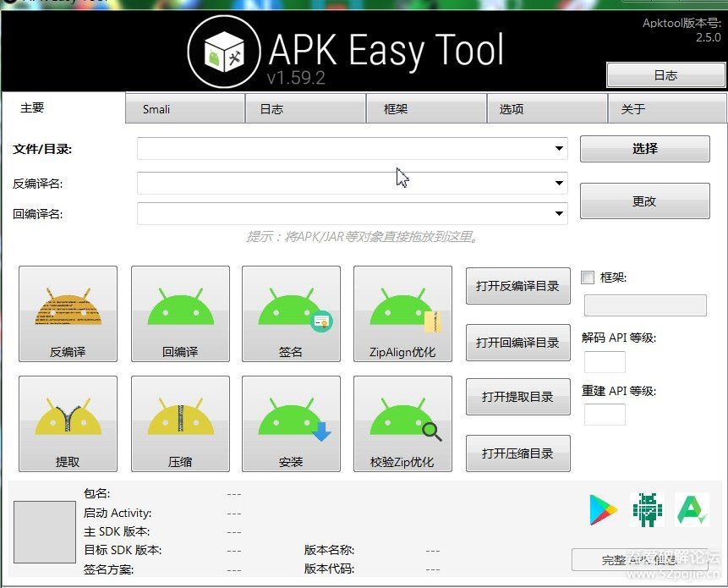Screen dimensions: 728x588
Task: Click the 文件/目录 path field
Action: coord(353,149)
